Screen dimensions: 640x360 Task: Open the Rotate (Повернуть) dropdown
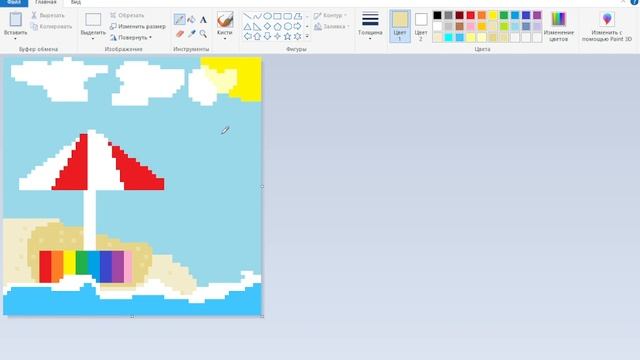click(x=131, y=38)
